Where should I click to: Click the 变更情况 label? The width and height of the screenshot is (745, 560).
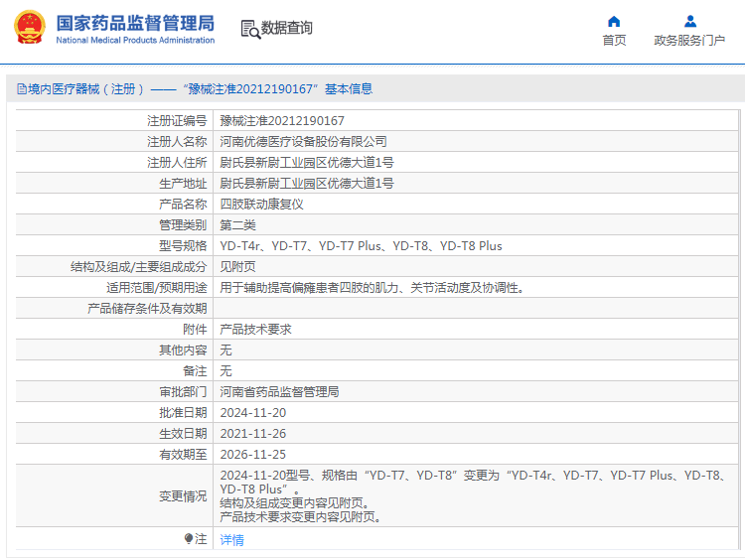coord(183,496)
